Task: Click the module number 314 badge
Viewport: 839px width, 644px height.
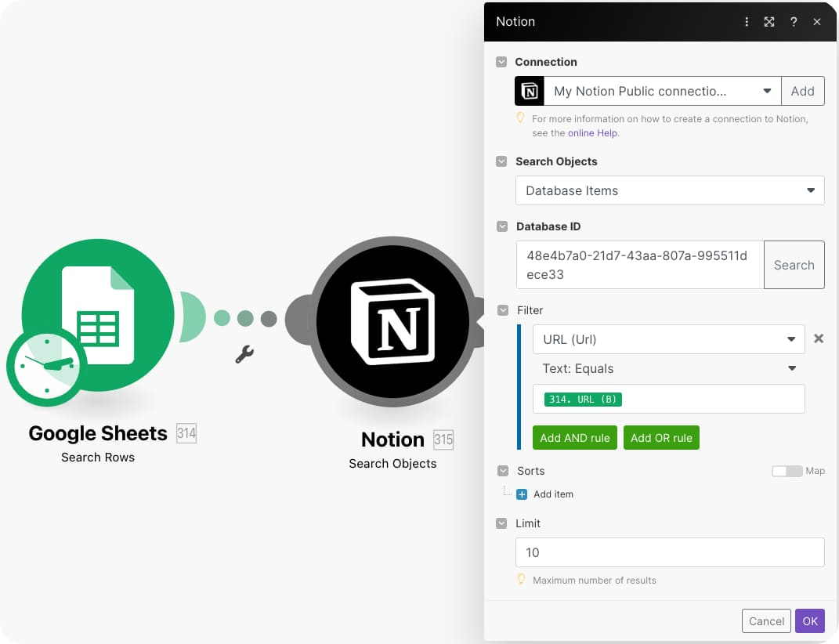Action: click(186, 432)
